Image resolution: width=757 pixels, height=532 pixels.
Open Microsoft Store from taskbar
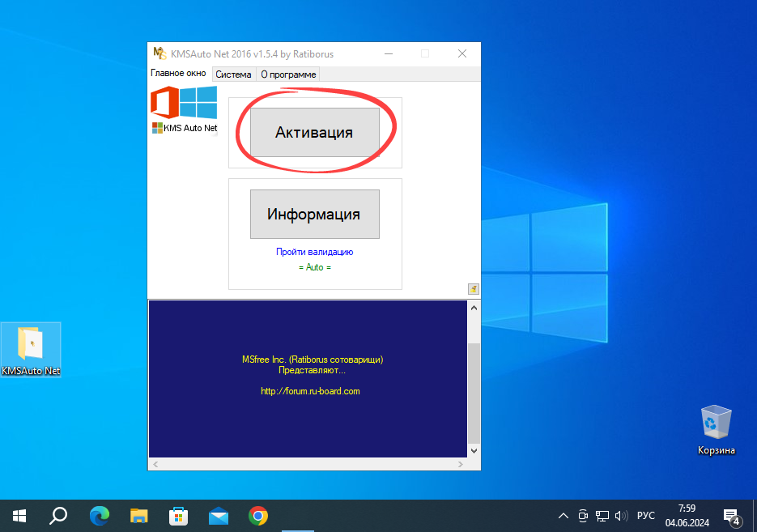point(178,516)
